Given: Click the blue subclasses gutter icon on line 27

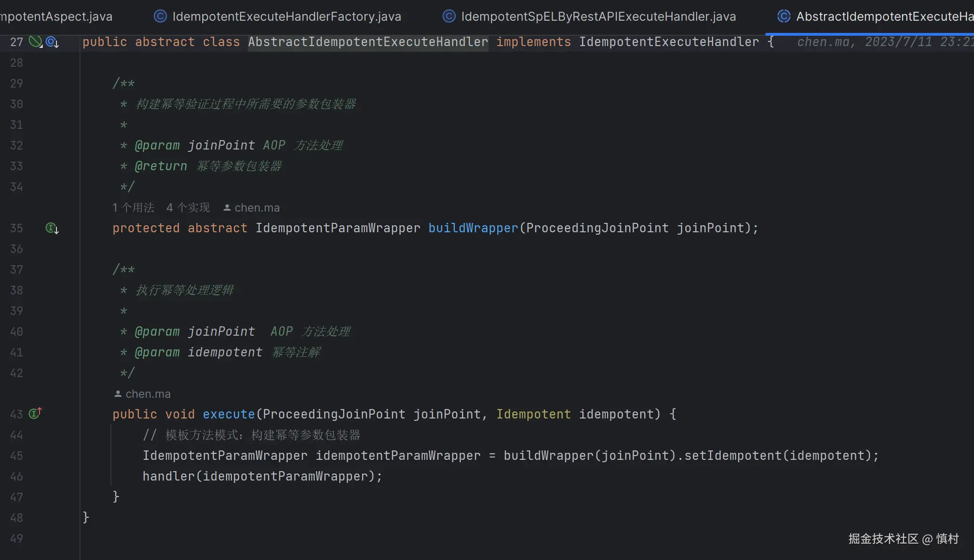Looking at the screenshot, I should click(51, 42).
